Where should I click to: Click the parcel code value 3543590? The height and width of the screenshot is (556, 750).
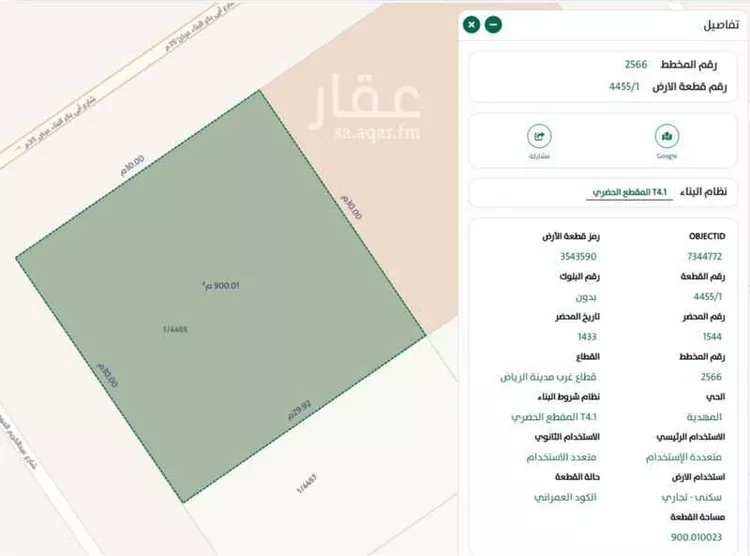[580, 256]
